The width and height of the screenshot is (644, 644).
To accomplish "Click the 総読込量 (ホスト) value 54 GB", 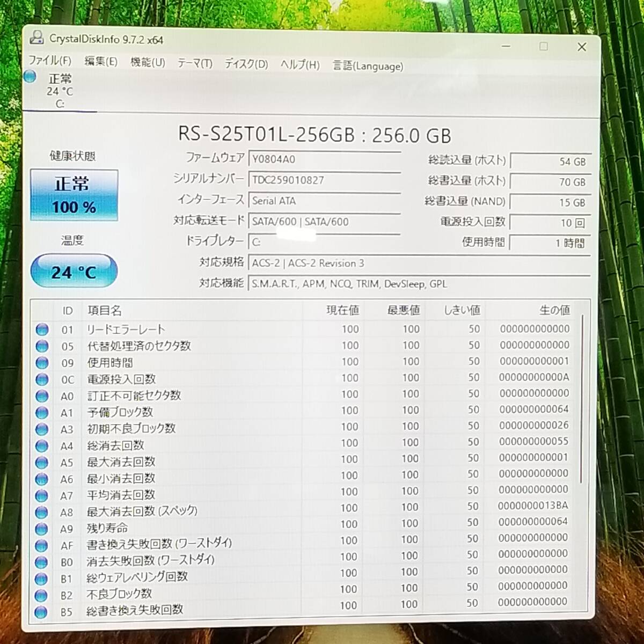I will click(x=551, y=162).
